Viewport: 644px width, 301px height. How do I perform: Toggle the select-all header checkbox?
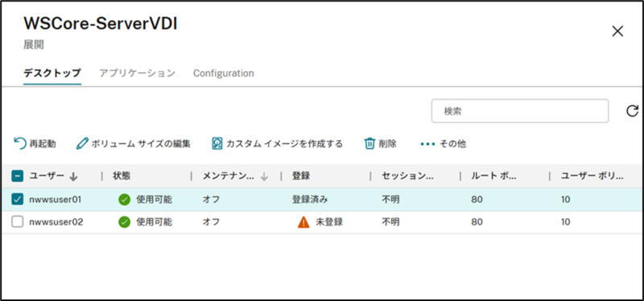point(17,176)
